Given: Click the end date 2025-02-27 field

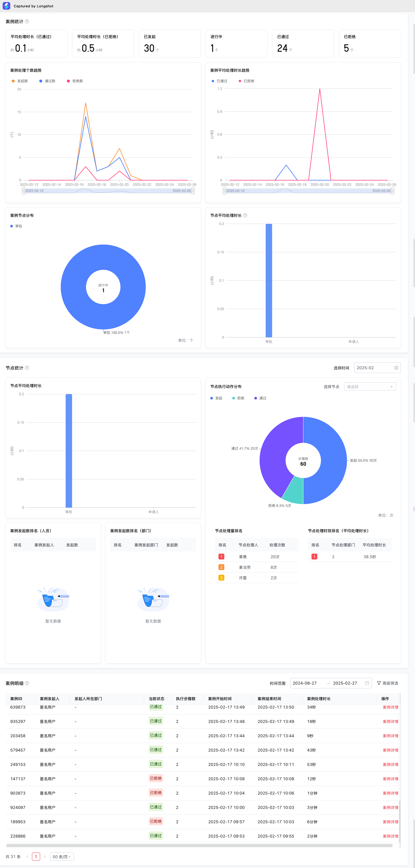Looking at the screenshot, I should click(x=345, y=683).
